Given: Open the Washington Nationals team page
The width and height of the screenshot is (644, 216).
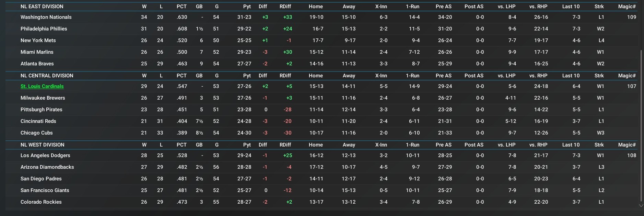Looking at the screenshot, I should 46,17.
